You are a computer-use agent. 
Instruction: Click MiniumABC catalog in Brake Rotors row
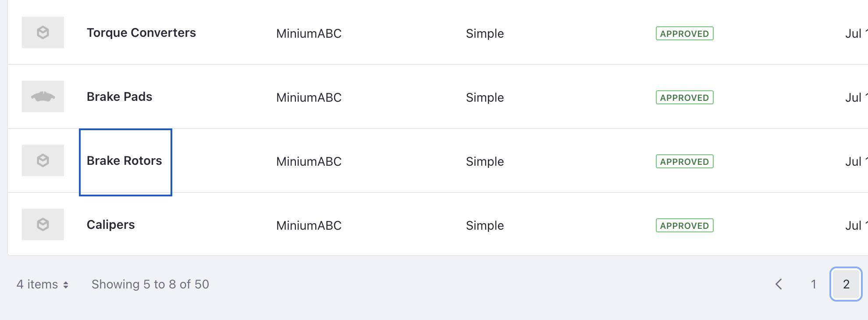(x=309, y=162)
